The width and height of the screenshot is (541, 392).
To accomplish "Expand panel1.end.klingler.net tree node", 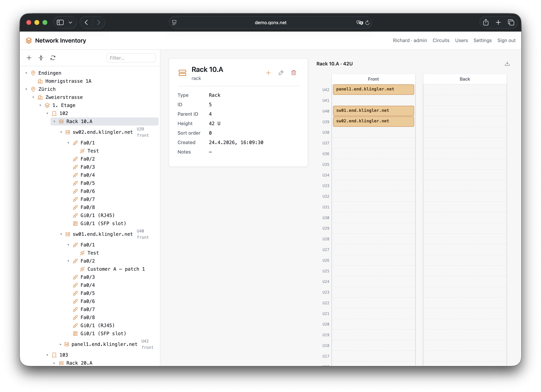I will point(61,344).
